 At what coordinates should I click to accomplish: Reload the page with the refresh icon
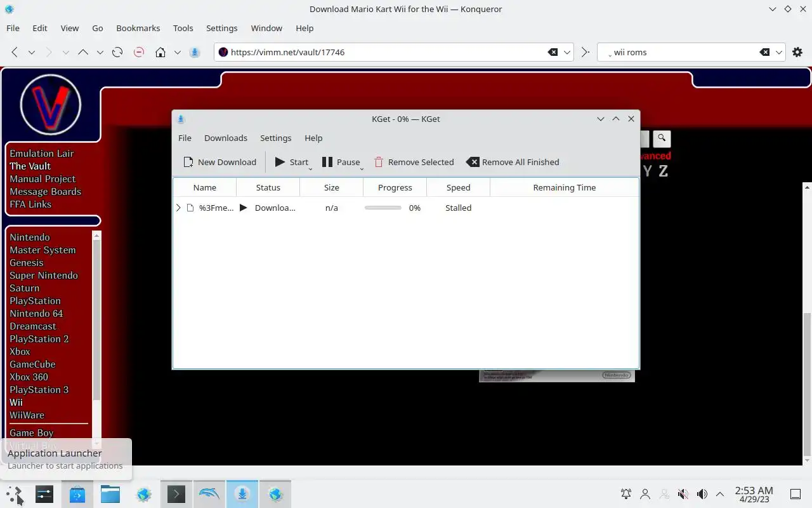click(117, 52)
